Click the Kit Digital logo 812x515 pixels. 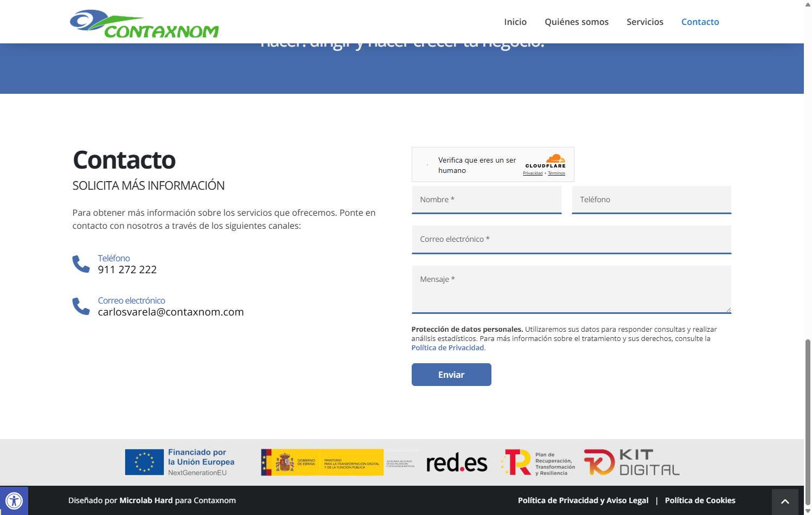click(631, 462)
